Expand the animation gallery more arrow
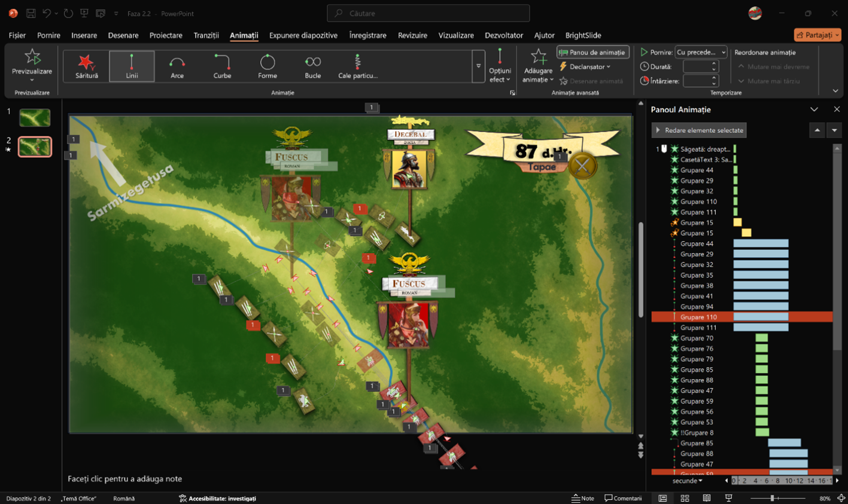848x504 pixels. (x=478, y=66)
